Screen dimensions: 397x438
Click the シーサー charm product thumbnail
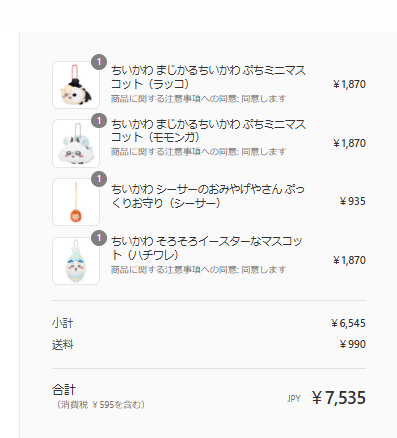point(76,202)
